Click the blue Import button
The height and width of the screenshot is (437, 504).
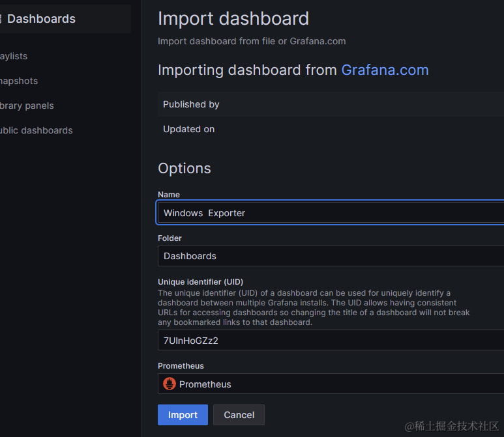tap(183, 415)
